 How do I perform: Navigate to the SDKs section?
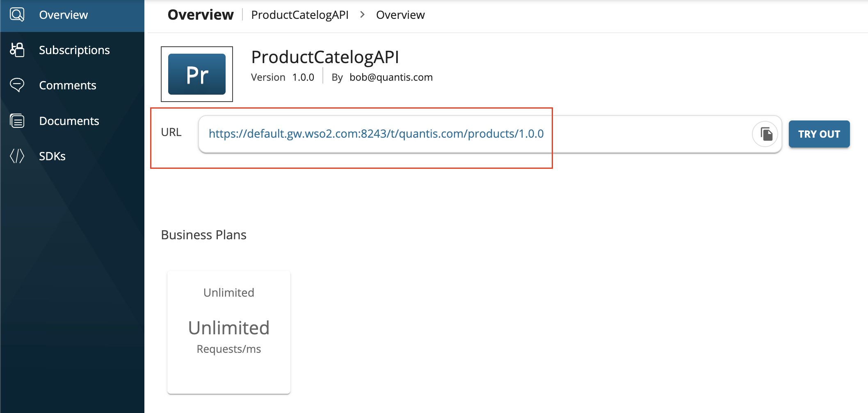pyautogui.click(x=52, y=156)
